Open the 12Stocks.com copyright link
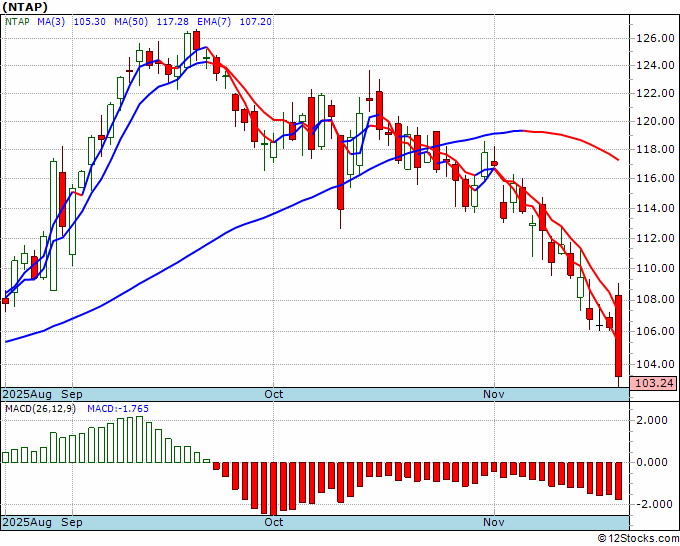Viewport: 680px width, 546px height. pyautogui.click(x=638, y=539)
